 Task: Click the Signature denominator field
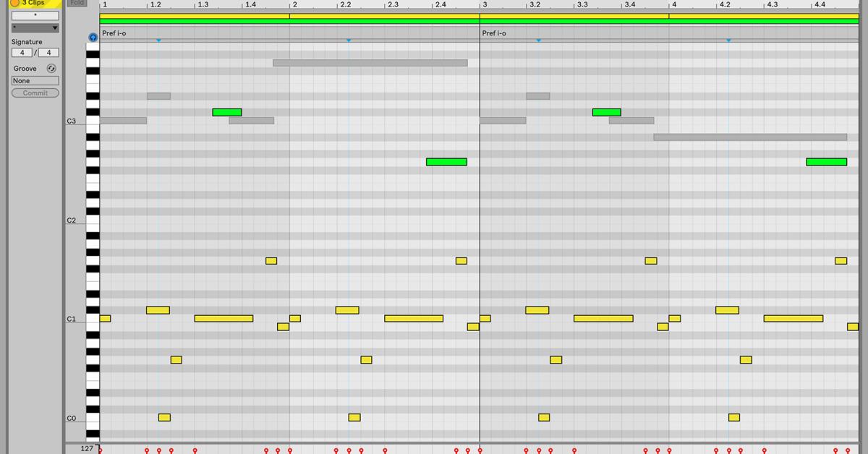coord(48,53)
